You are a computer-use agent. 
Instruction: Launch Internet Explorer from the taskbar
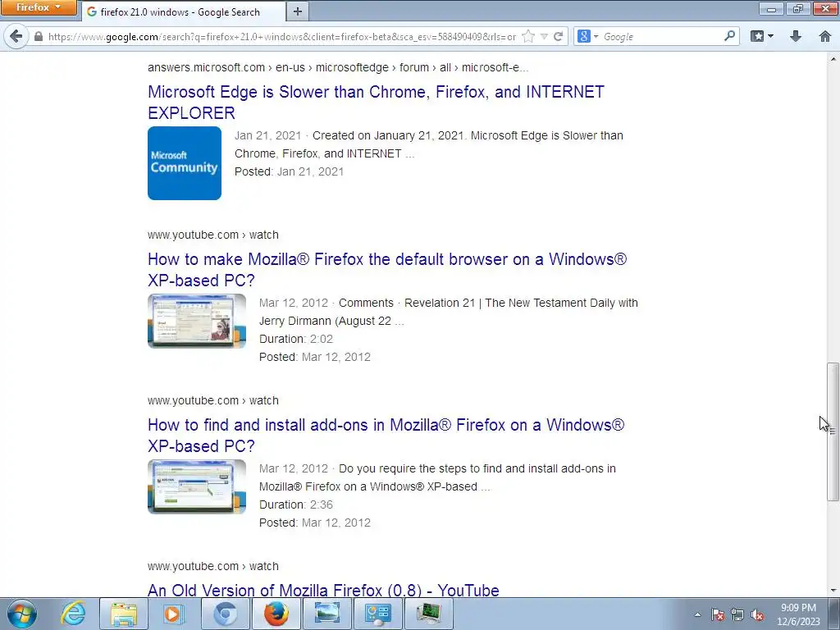pyautogui.click(x=73, y=614)
